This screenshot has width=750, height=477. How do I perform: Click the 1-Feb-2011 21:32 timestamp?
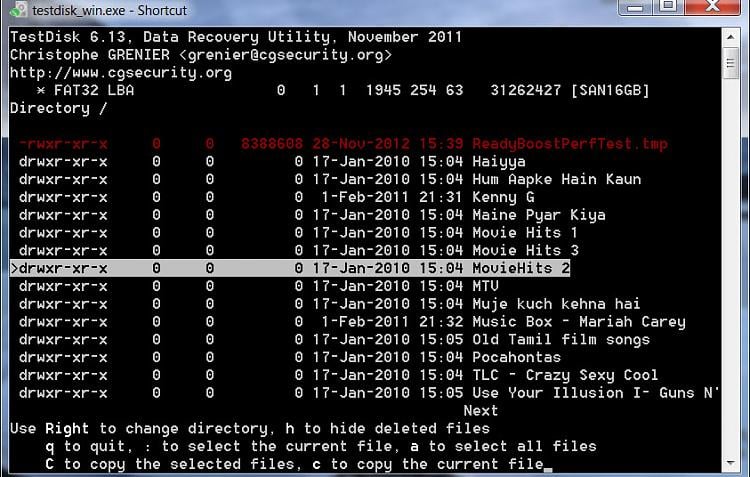tap(392, 322)
